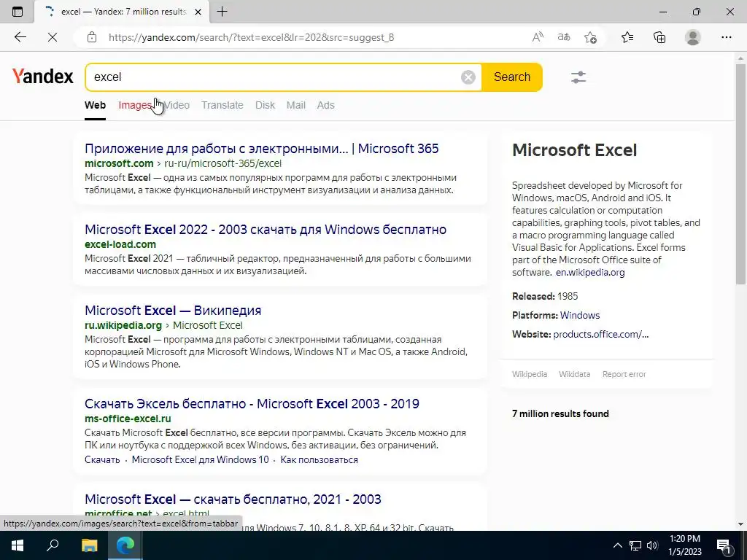Click the 7 million results found text

[560, 414]
